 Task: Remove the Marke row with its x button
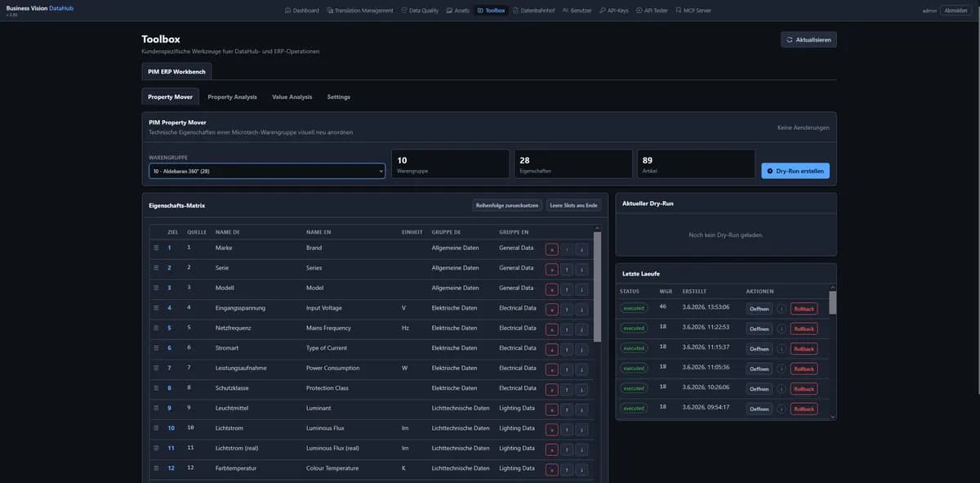pos(552,248)
